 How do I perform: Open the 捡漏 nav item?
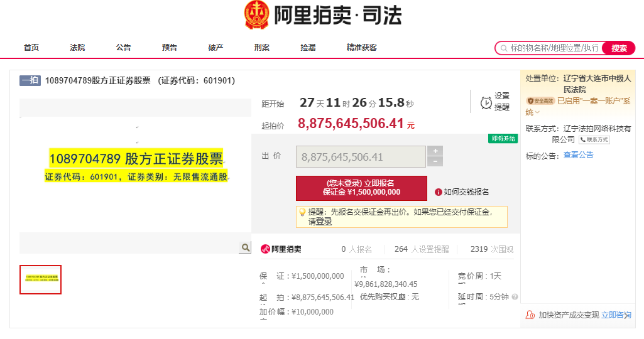(308, 48)
